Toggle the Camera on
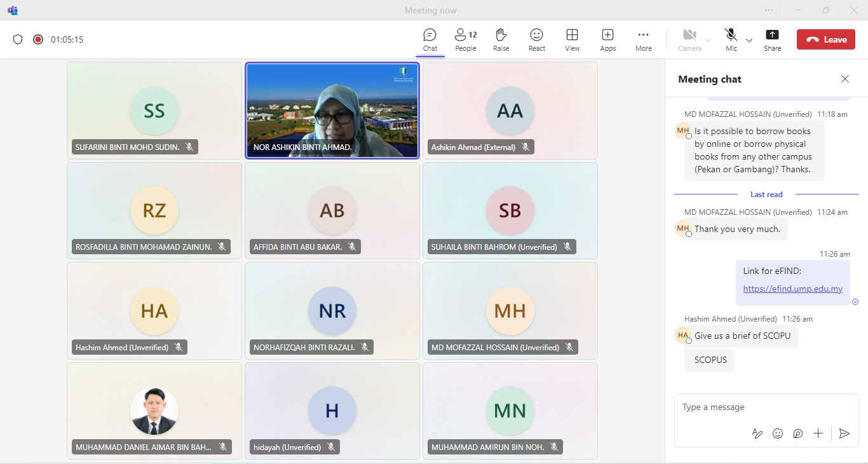This screenshot has height=464, width=868. pyautogui.click(x=689, y=39)
